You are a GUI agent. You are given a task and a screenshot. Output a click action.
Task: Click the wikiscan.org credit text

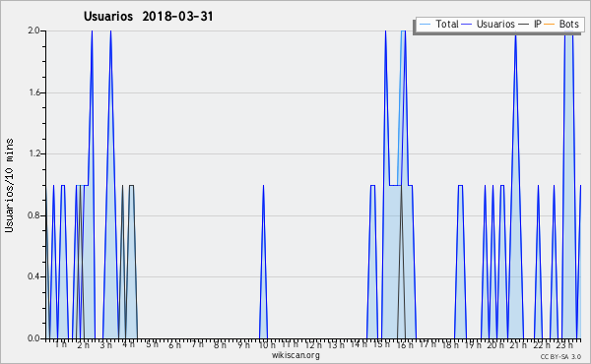(295, 355)
